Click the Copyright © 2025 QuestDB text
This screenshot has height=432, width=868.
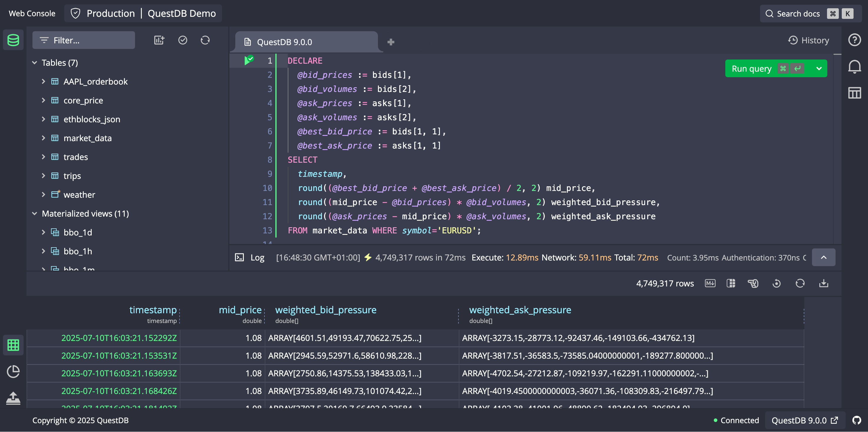(x=80, y=420)
